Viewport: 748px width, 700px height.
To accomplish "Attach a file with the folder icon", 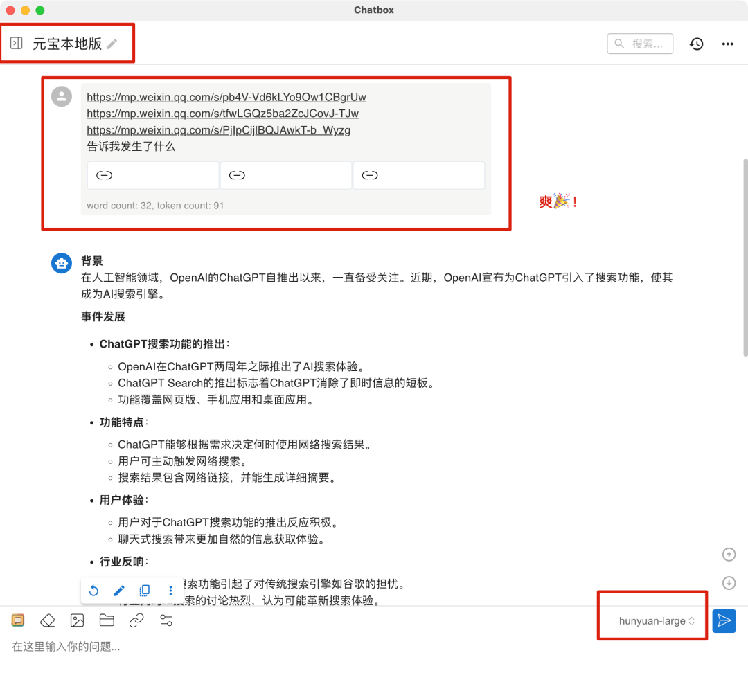I will point(107,620).
